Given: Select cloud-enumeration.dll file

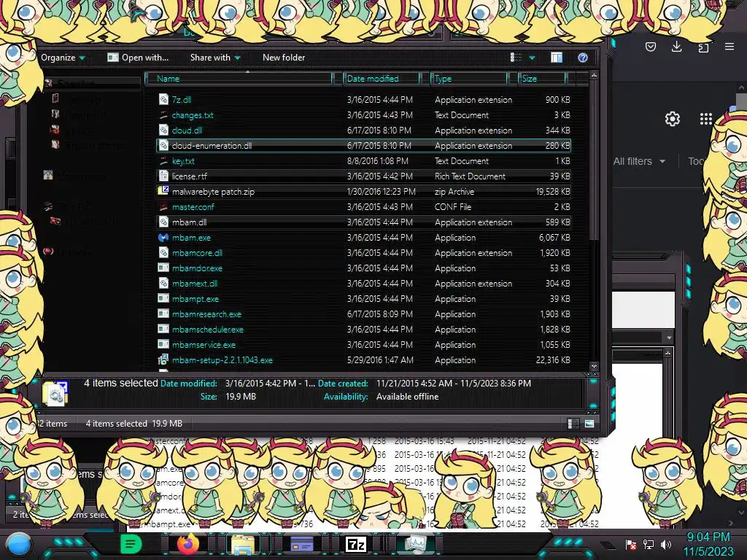Looking at the screenshot, I should [363, 146].
